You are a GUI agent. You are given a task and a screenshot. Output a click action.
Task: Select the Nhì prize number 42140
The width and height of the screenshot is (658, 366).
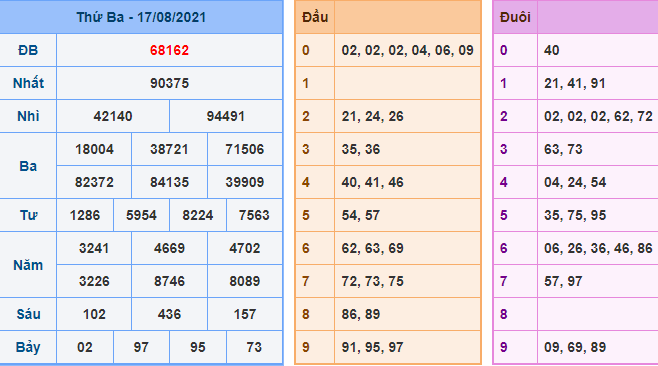tap(113, 116)
